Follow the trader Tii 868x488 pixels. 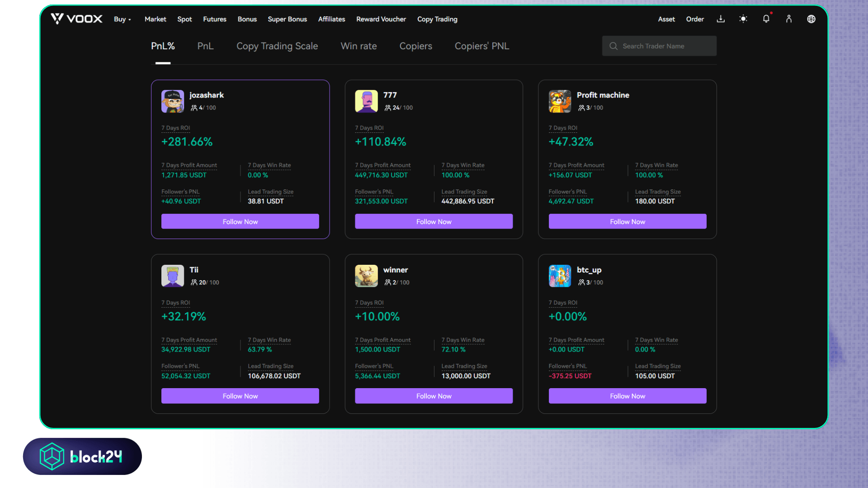tap(240, 396)
